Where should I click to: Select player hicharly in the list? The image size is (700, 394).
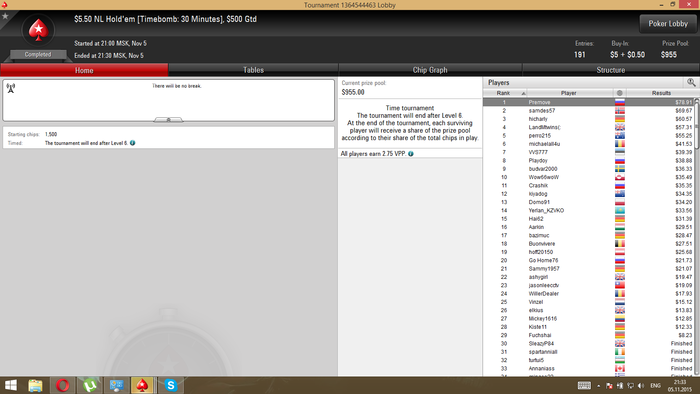point(588,119)
